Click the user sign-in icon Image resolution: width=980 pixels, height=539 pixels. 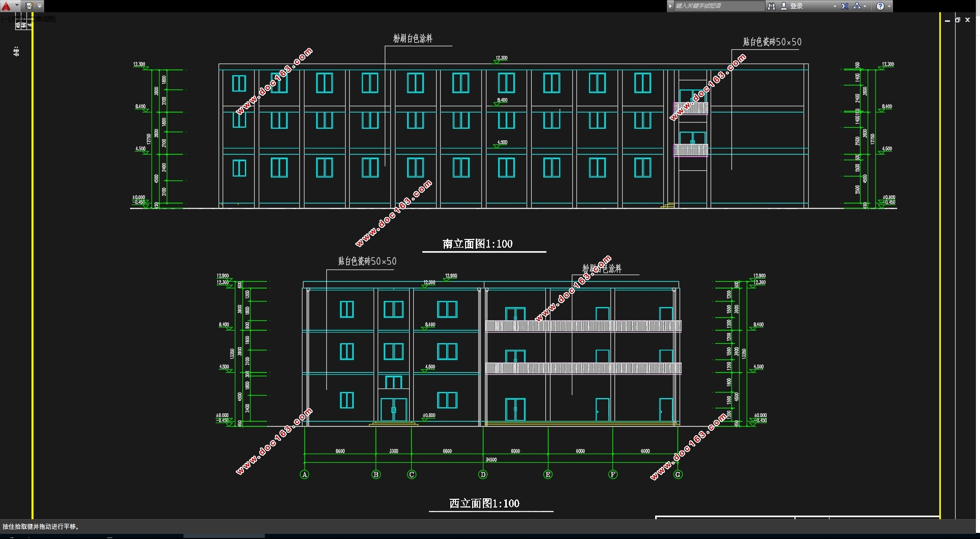[x=784, y=6]
